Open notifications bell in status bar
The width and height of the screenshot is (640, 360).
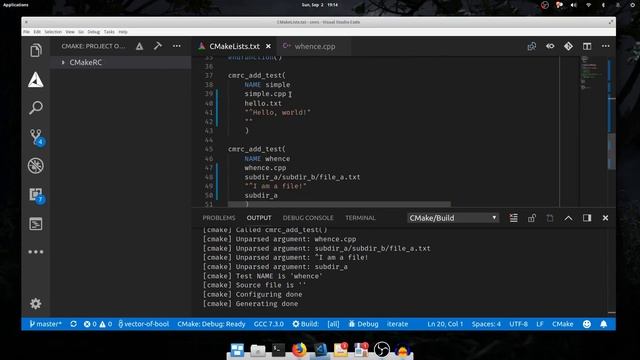click(x=604, y=324)
